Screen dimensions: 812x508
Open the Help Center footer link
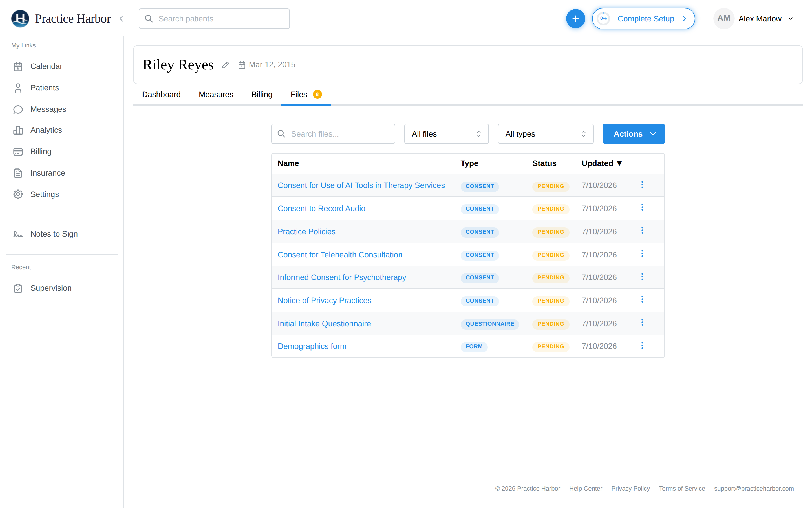click(586, 488)
